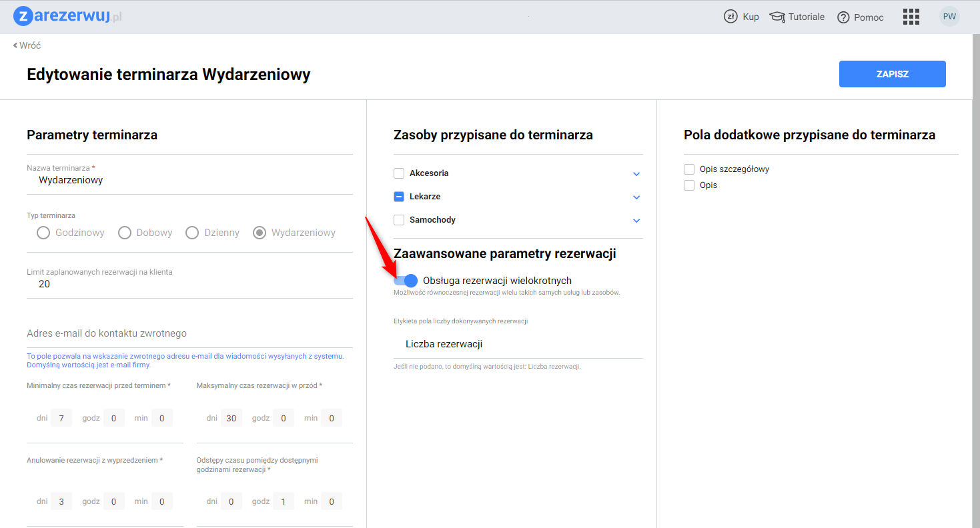Open the apps grid menu icon

pos(911,17)
